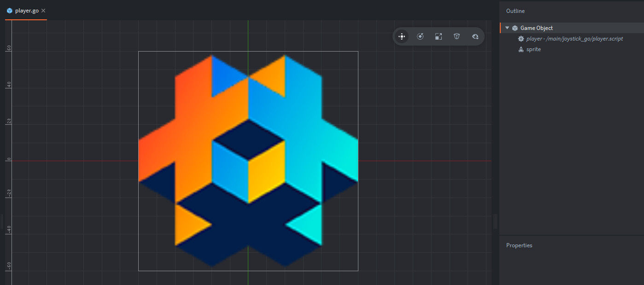Open the visibility filters button

click(475, 36)
